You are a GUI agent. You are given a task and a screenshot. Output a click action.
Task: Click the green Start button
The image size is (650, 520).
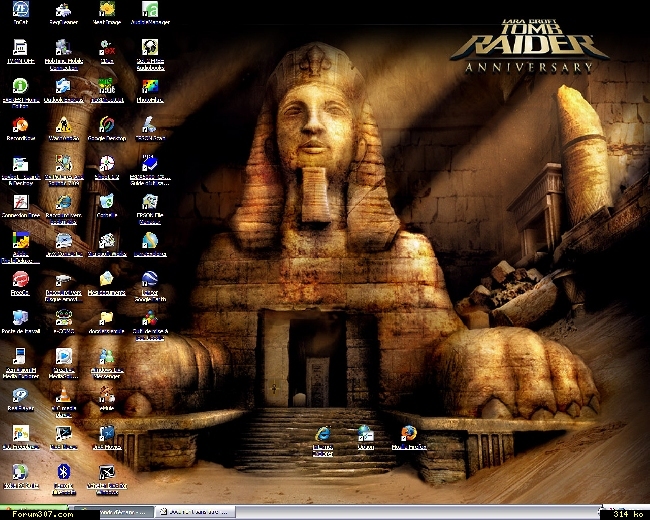(34, 508)
